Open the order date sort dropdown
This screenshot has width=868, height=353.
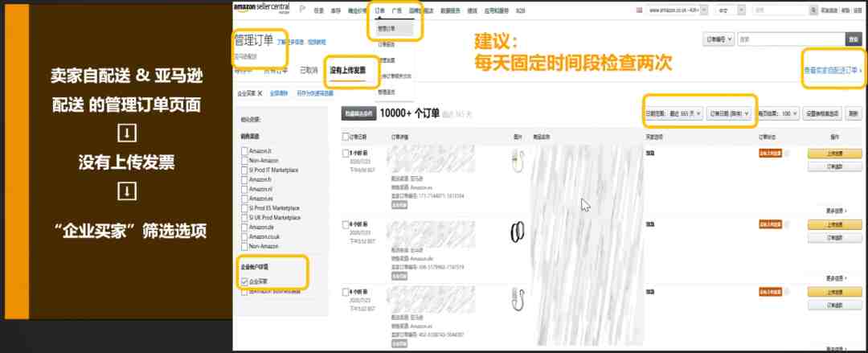pos(730,113)
